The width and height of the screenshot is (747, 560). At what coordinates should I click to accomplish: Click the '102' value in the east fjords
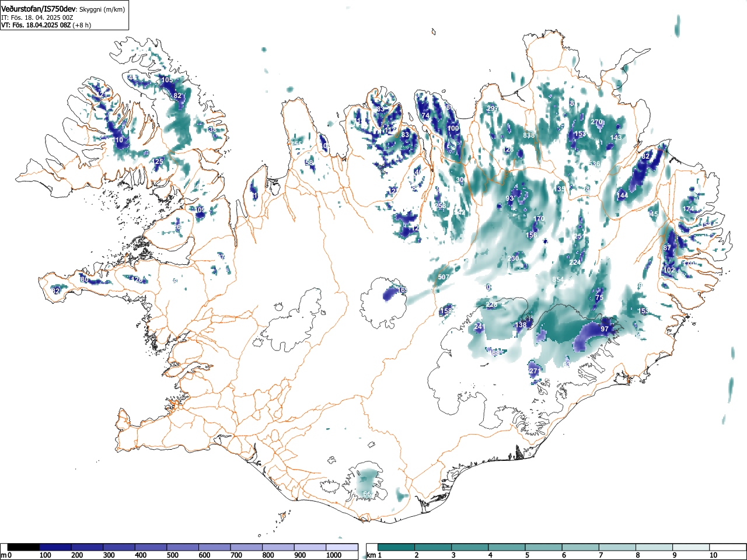(669, 270)
